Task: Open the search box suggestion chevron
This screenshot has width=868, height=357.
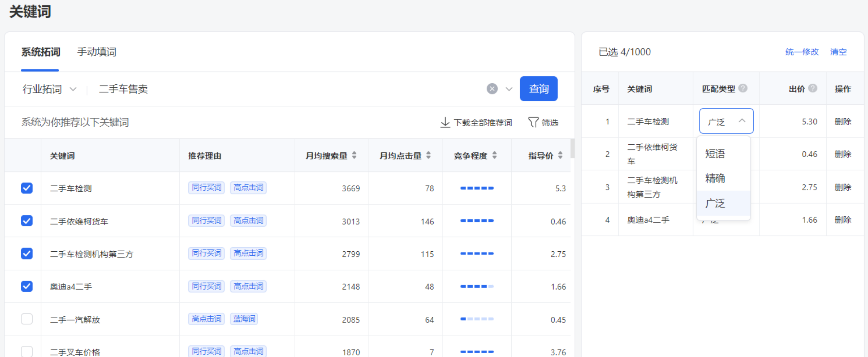Action: click(509, 89)
